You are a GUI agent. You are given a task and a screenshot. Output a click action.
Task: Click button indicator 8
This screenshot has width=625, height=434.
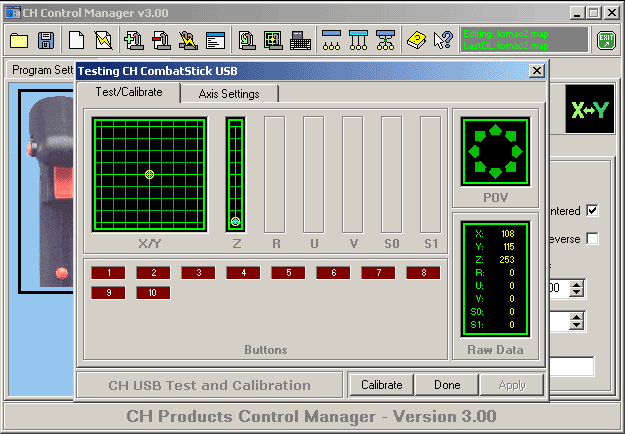click(x=424, y=273)
